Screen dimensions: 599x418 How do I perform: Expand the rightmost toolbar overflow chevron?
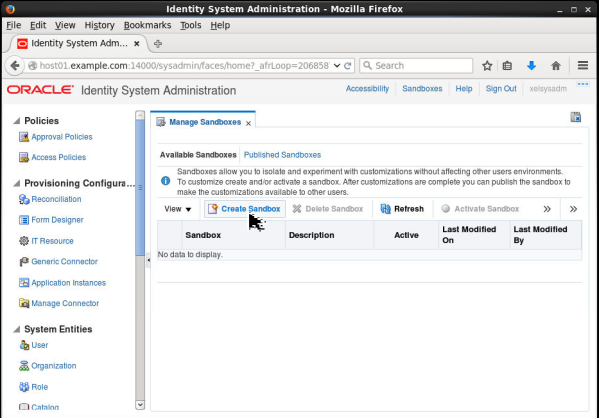(x=573, y=209)
